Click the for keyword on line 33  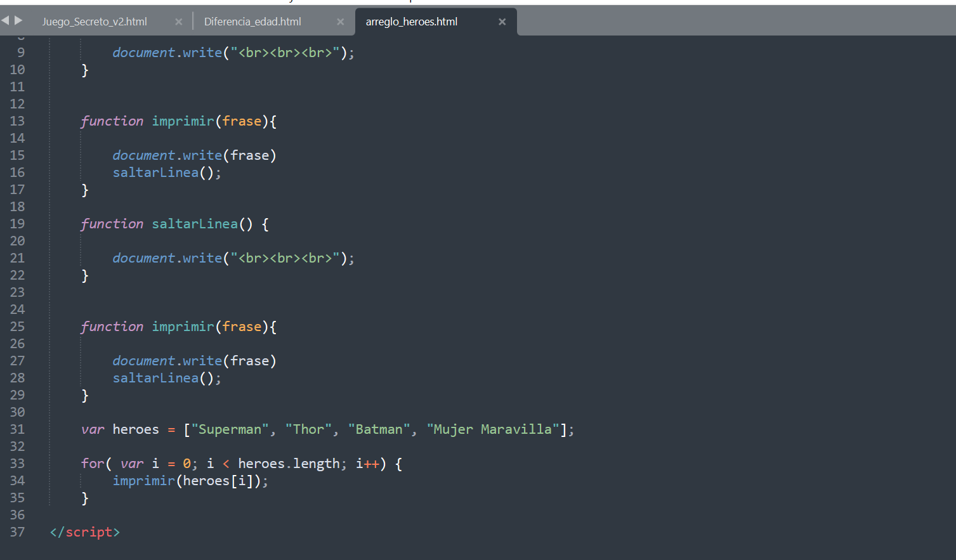[x=93, y=464]
